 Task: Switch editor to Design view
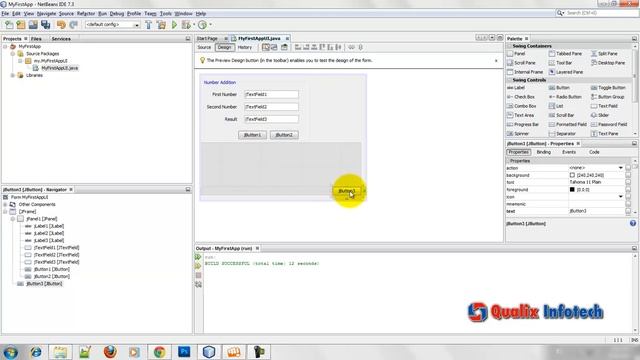click(224, 47)
